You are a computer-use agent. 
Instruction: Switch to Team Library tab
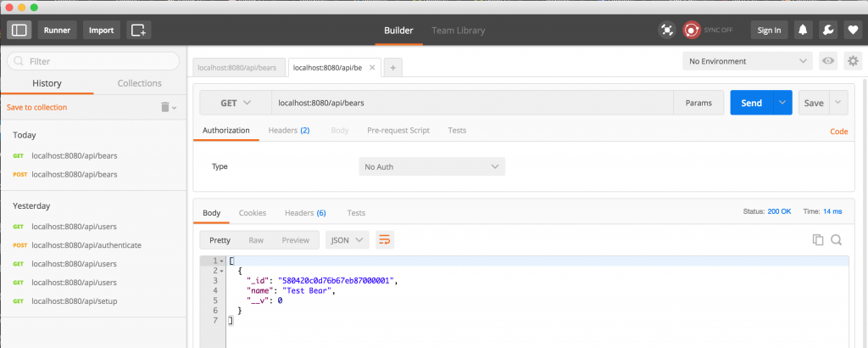(459, 31)
